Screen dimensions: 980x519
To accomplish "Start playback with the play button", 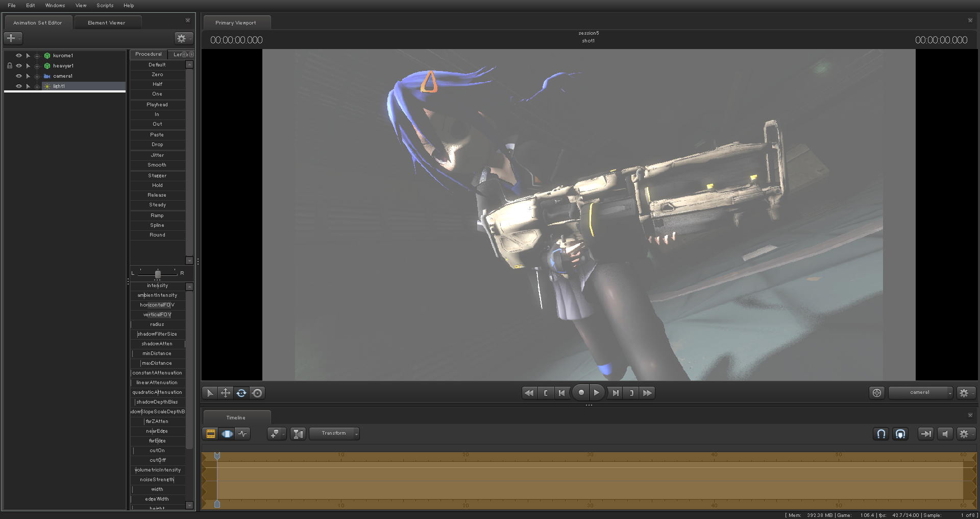I will (596, 392).
